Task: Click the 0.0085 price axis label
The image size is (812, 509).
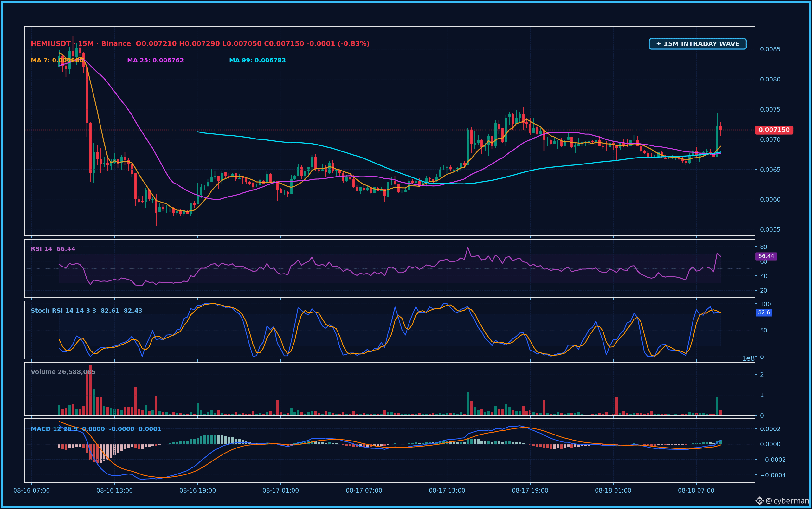Action: coord(770,49)
